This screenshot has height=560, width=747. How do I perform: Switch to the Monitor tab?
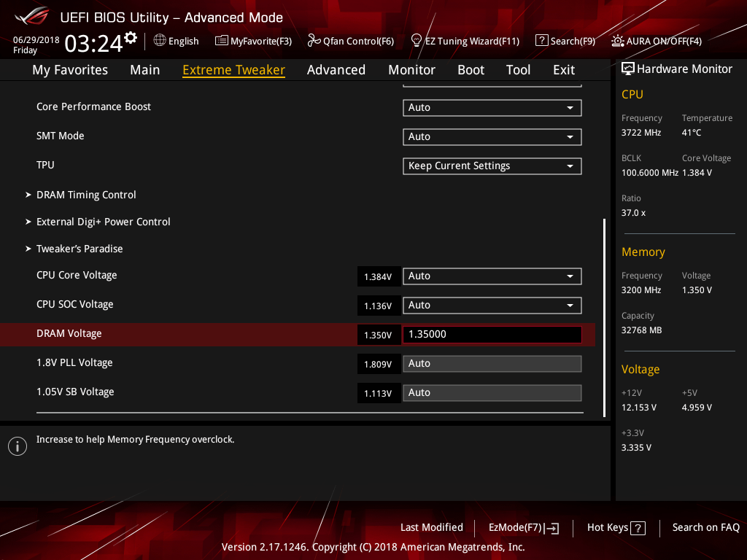tap(411, 70)
